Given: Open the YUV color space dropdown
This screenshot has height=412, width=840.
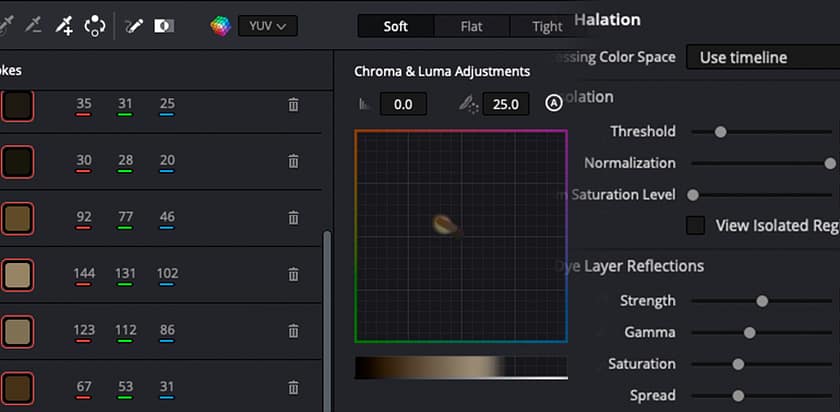Looking at the screenshot, I should (268, 26).
